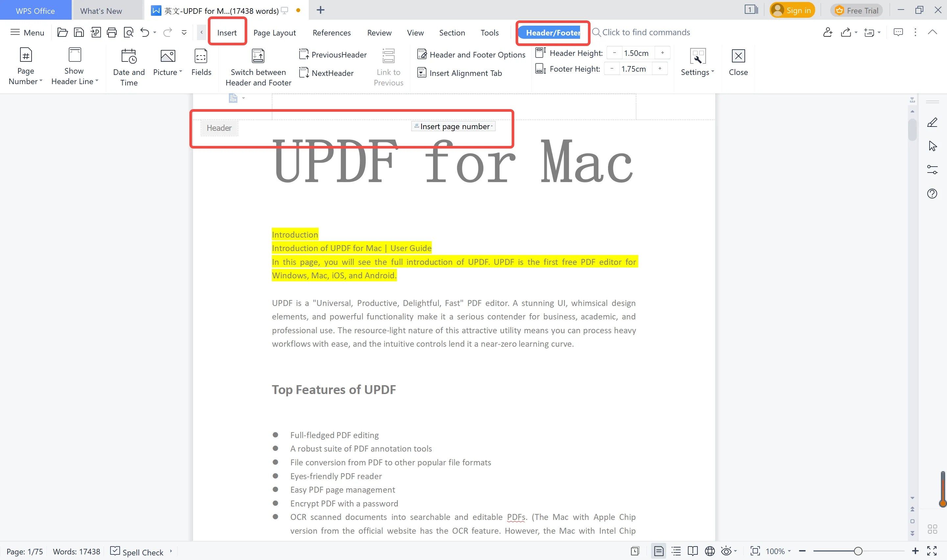Open the Insert page number dropdown in header
947x560 pixels.
pos(492,127)
